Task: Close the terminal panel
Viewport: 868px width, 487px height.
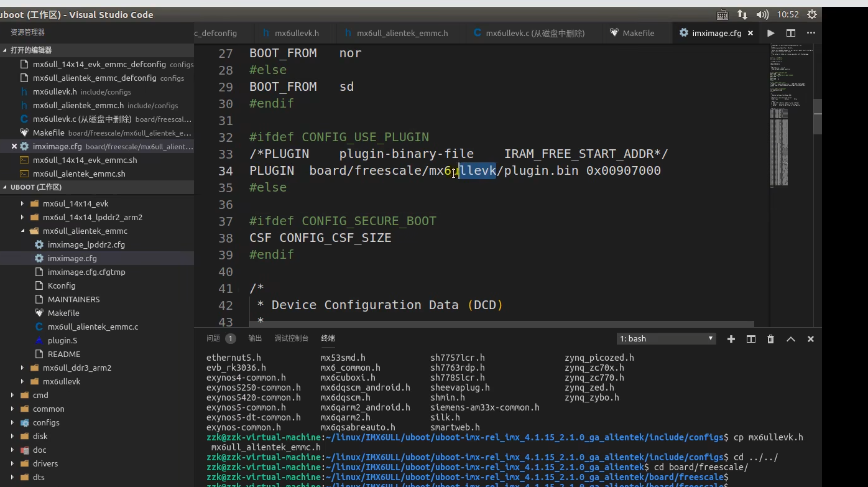Action: coord(811,339)
